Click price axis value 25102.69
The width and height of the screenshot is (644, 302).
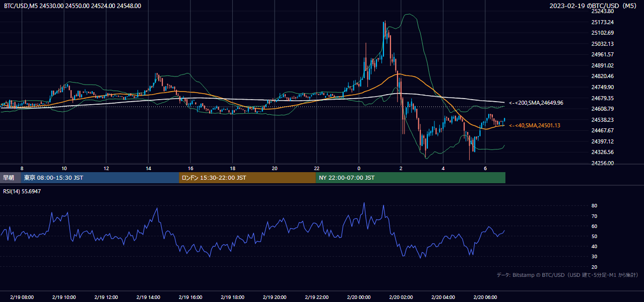point(603,33)
